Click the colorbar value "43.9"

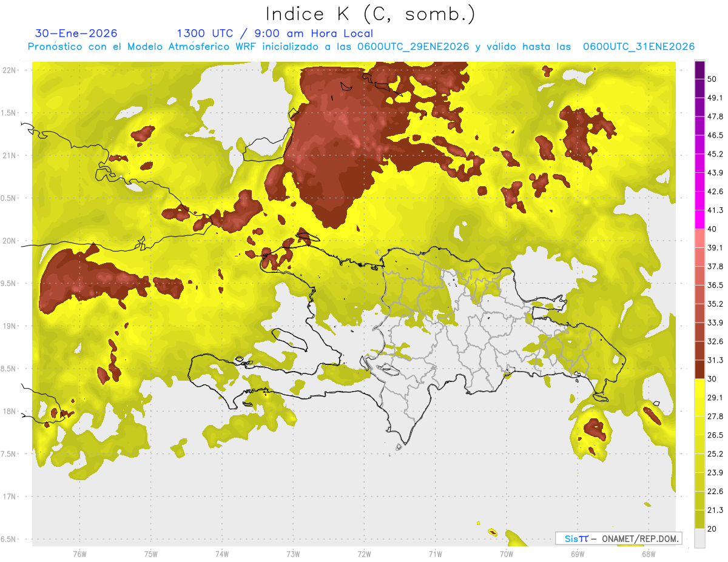[x=715, y=173]
